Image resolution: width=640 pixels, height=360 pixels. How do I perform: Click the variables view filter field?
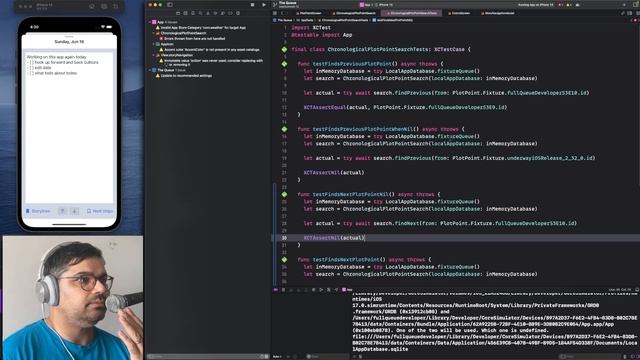(x=327, y=356)
